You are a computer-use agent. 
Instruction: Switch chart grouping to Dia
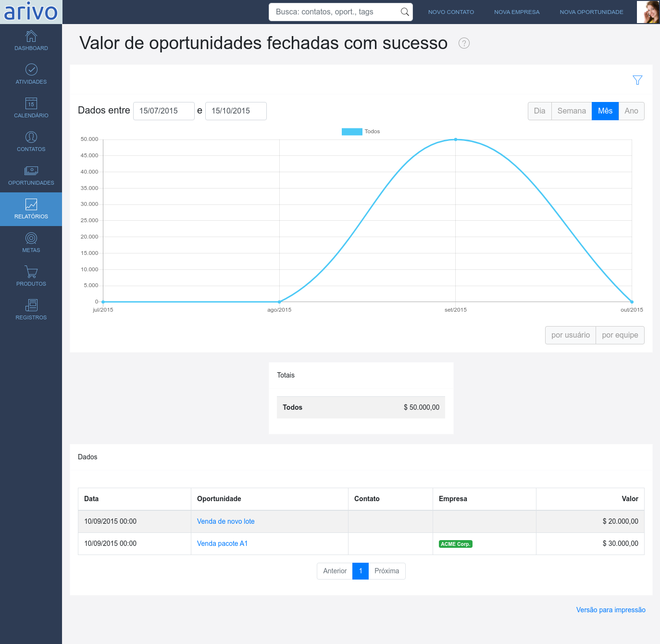coord(539,111)
